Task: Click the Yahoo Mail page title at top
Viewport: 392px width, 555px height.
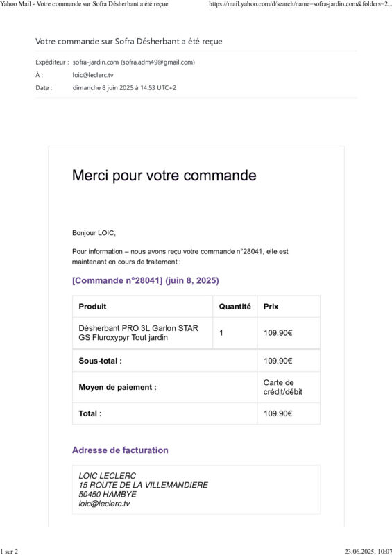Action: (x=84, y=4)
